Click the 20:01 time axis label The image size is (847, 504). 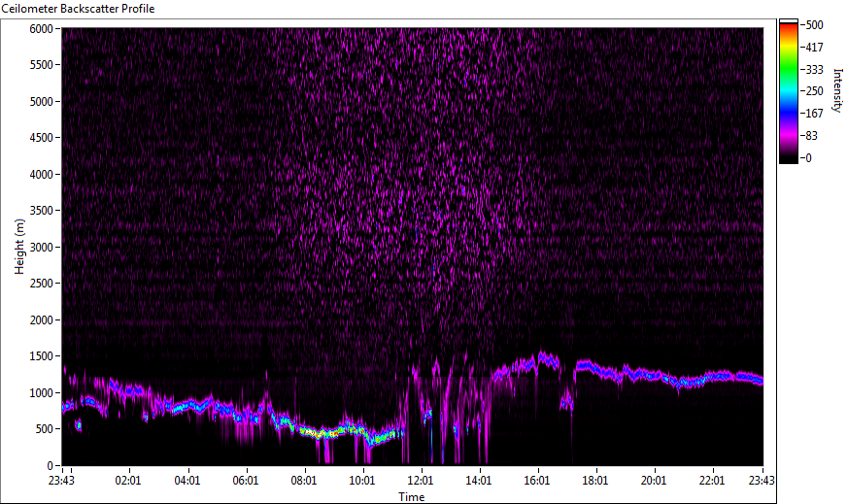click(654, 481)
